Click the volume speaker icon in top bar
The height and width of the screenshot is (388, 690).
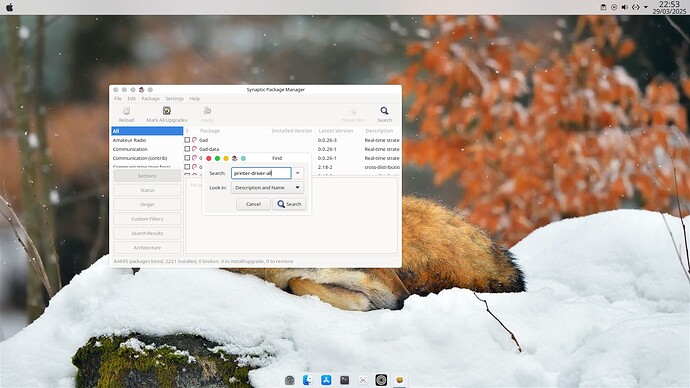624,7
